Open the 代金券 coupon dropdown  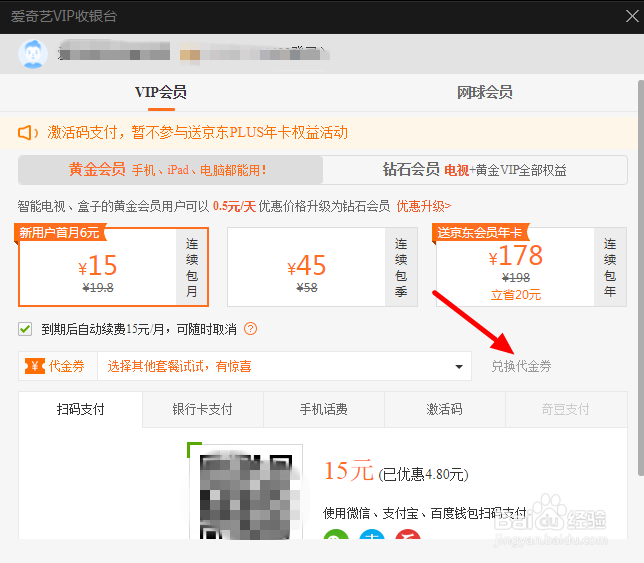pyautogui.click(x=284, y=366)
